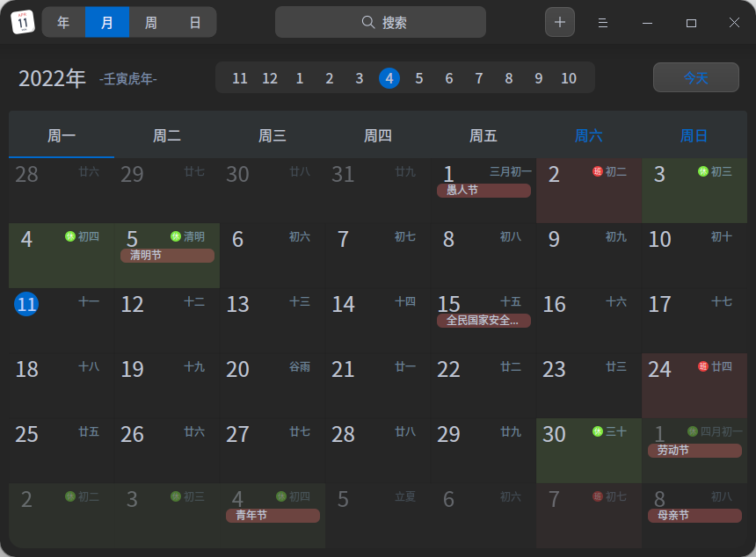Image resolution: width=756 pixels, height=557 pixels.
Task: Select date cell 6 初六 of May
Action: [x=483, y=516]
